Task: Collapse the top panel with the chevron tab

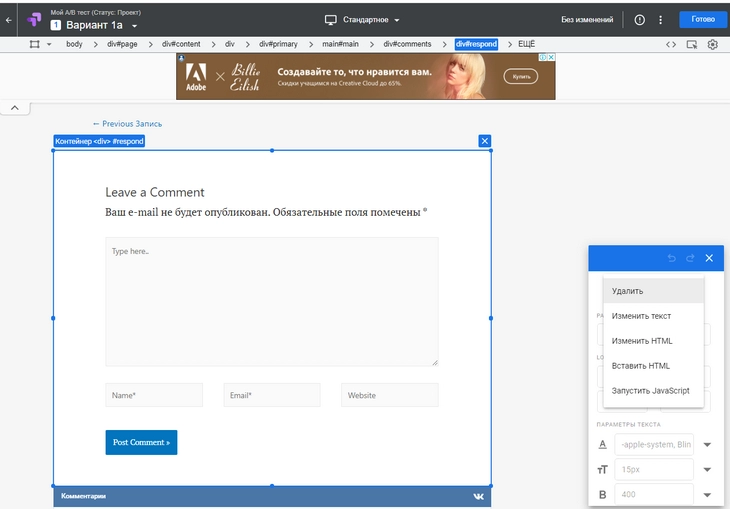Action: pos(15,107)
